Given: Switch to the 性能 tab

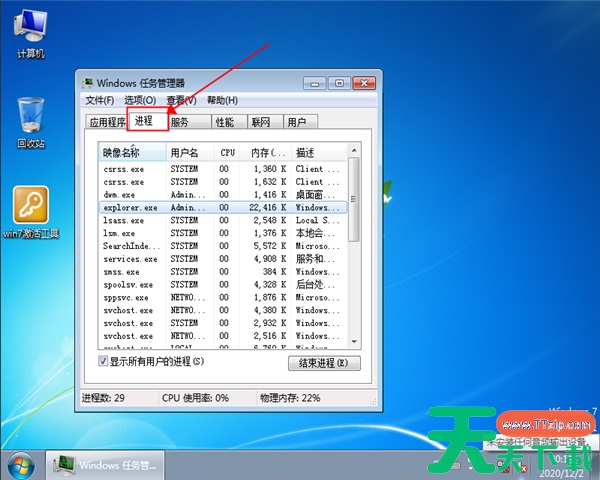Looking at the screenshot, I should click(225, 122).
